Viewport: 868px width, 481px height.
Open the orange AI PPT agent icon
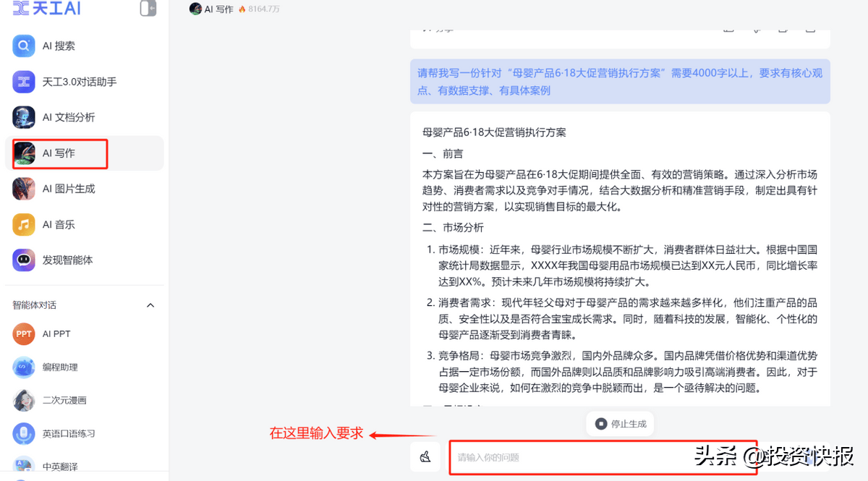[x=24, y=334]
